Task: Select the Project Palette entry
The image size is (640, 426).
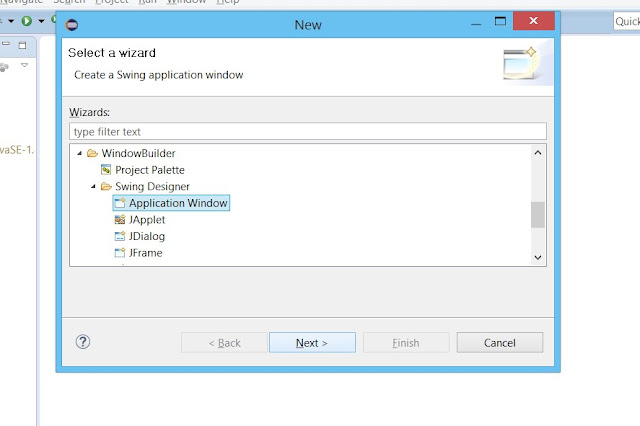Action: [150, 170]
